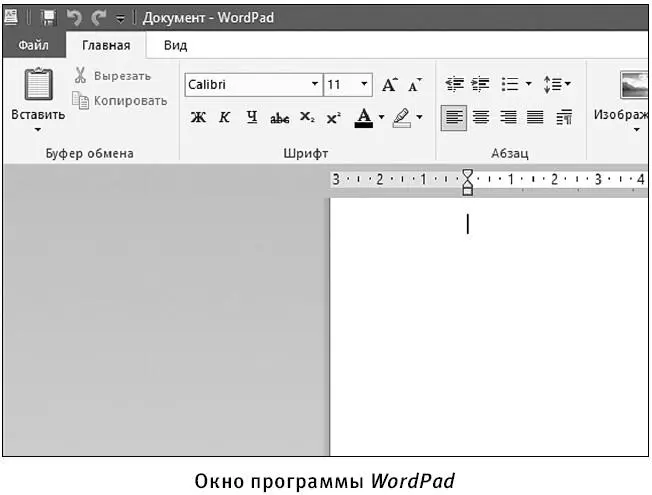Open the paragraph settings dialog icon
Viewport: 652px width, 495px height.
(x=564, y=118)
